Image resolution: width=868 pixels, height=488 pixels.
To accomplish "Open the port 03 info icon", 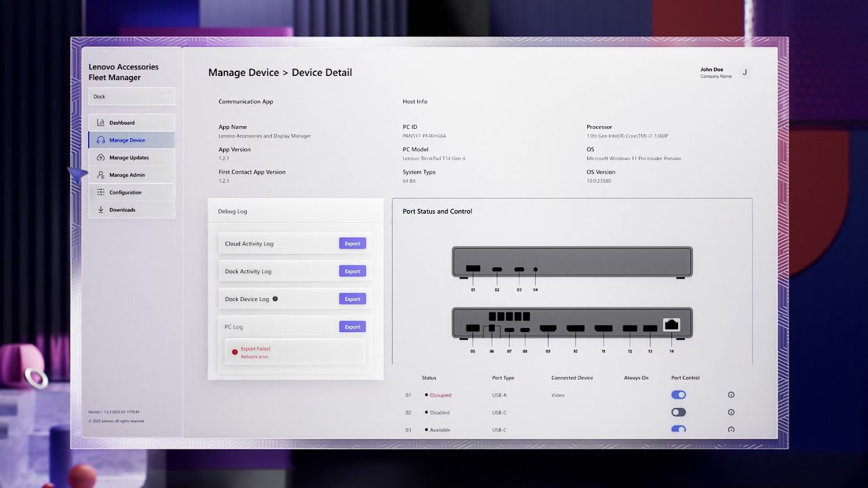I will 731,430.
